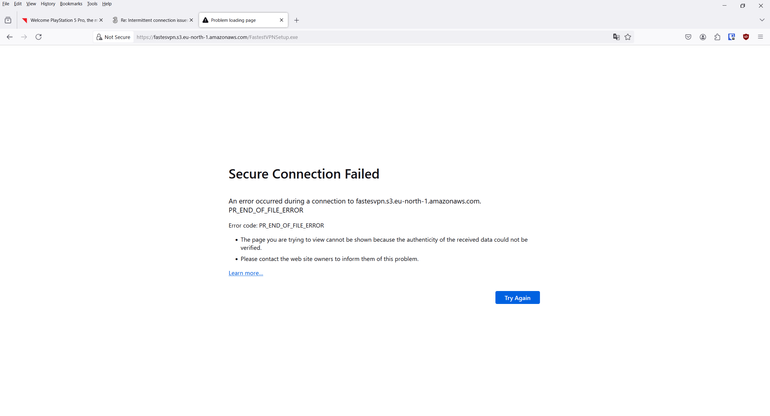770x416 pixels.
Task: Open the Firefox View icon left of the tabs
Action: [8, 20]
